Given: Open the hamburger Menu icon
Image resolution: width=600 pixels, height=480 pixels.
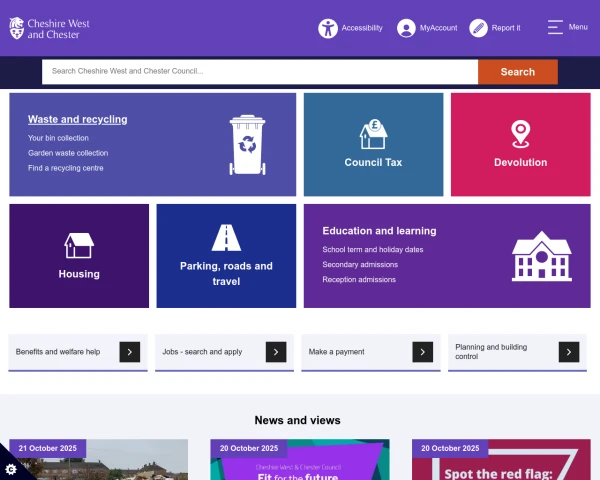Looking at the screenshot, I should (x=555, y=28).
